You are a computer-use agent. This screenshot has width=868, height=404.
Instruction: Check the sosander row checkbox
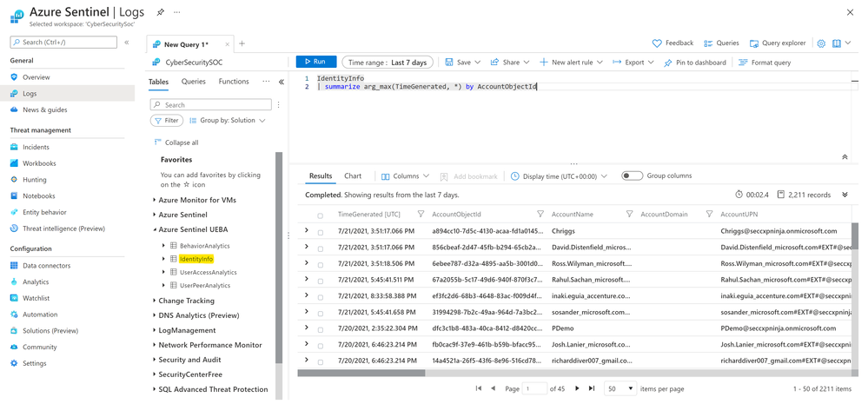320,314
